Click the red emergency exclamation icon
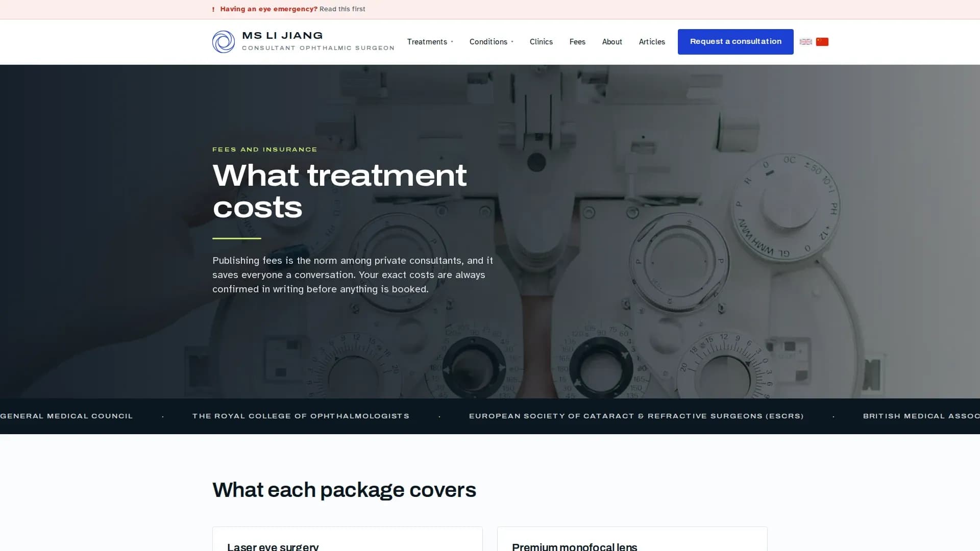Screen dimensions: 980x551 213,9
